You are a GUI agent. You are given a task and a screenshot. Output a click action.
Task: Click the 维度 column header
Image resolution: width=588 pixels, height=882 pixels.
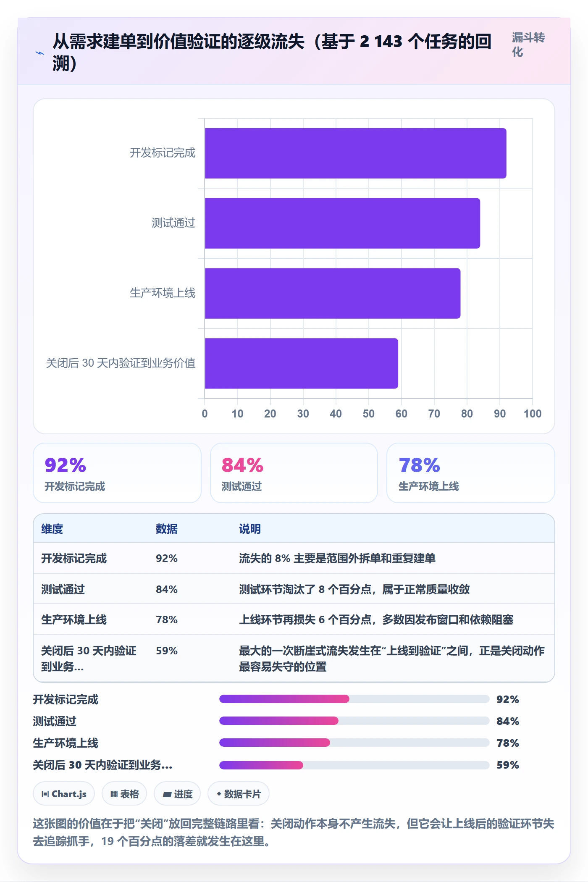coord(52,529)
